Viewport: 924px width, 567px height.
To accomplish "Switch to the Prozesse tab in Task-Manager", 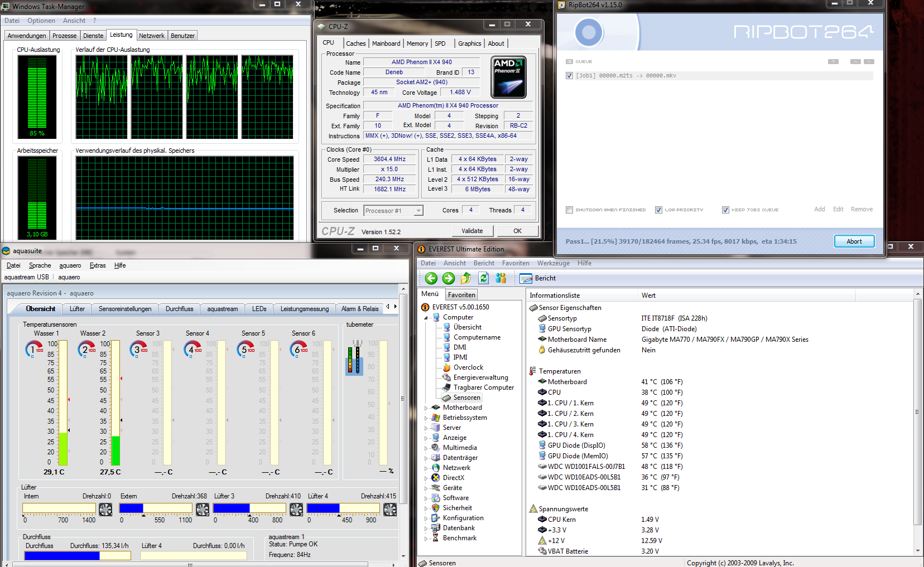I will point(64,36).
